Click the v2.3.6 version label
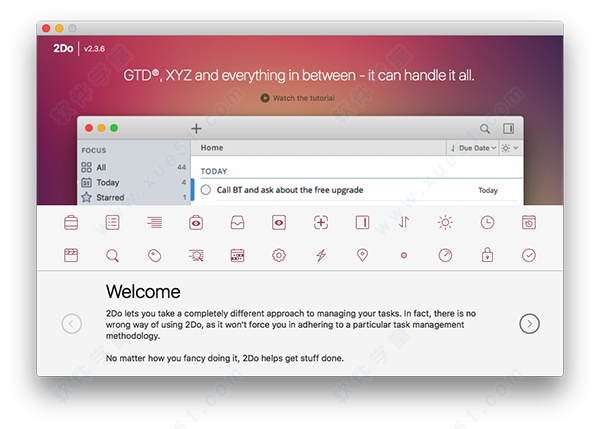The height and width of the screenshot is (429, 600). (94, 49)
